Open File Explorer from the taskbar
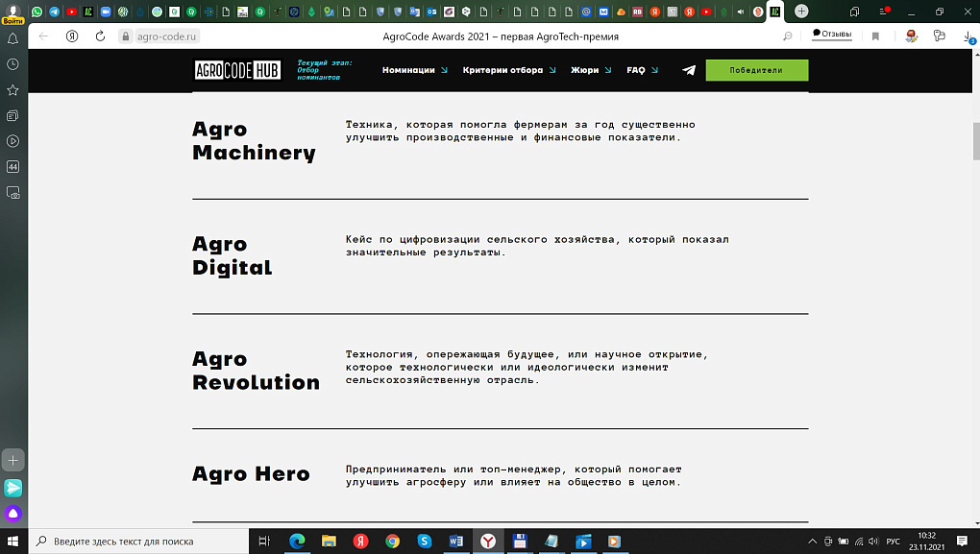The image size is (980, 554). pos(329,541)
